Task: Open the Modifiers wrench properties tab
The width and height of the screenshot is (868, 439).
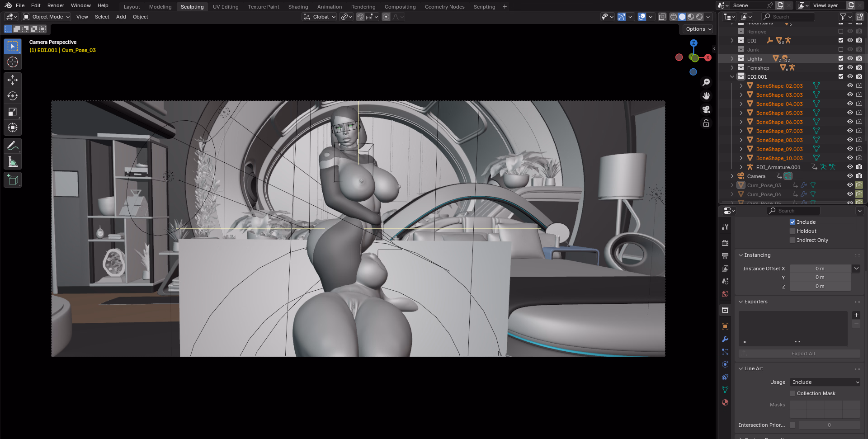Action: tap(725, 339)
